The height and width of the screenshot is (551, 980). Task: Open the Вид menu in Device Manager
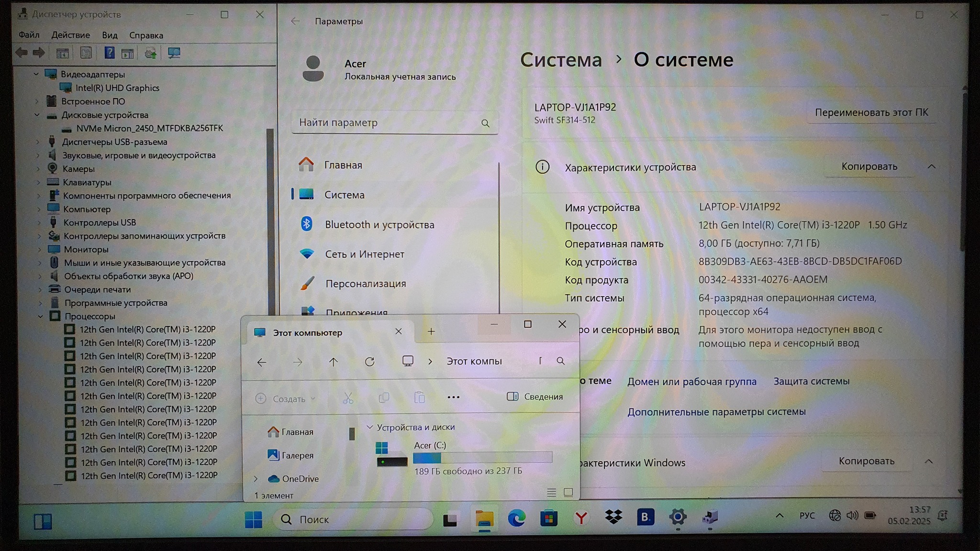coord(110,35)
